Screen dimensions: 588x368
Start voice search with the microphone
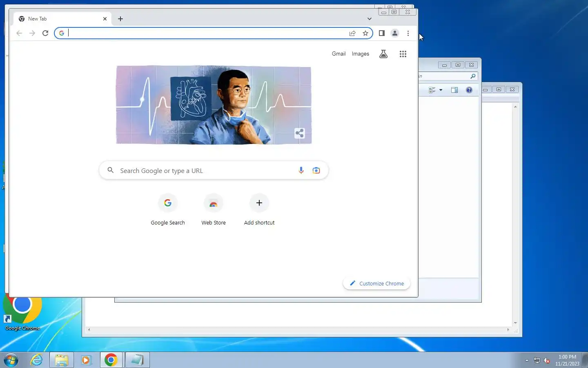[x=301, y=171]
